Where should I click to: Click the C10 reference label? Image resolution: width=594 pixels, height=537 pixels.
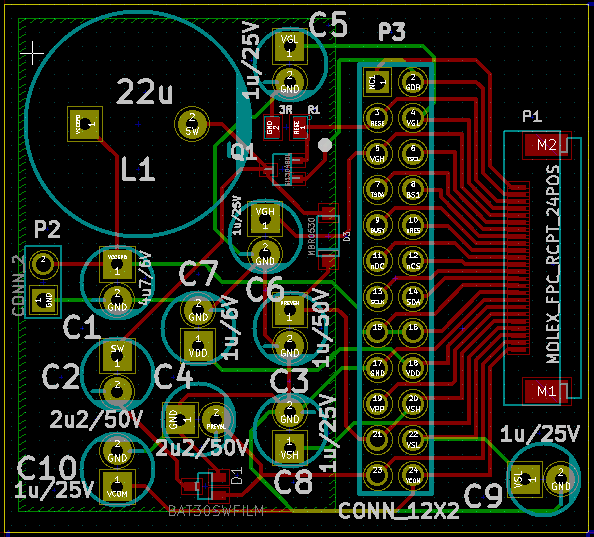coord(47,468)
